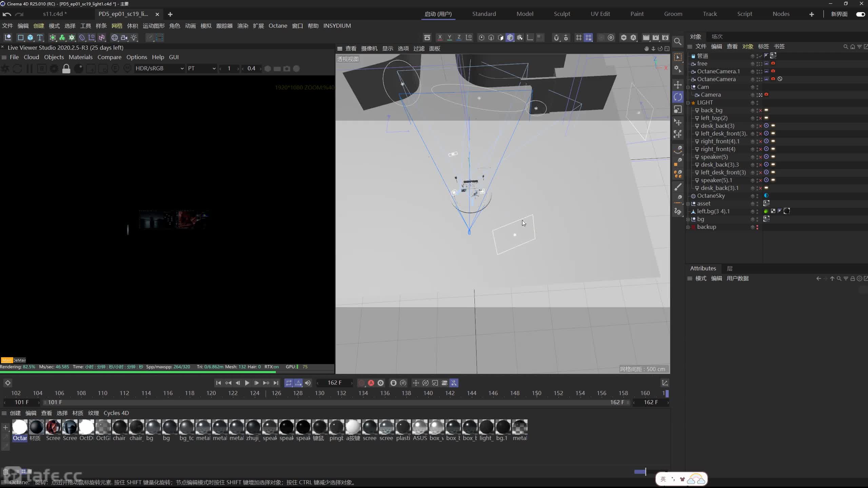Collapse the Cam group in the object tree
The image size is (868, 488).
(688, 87)
